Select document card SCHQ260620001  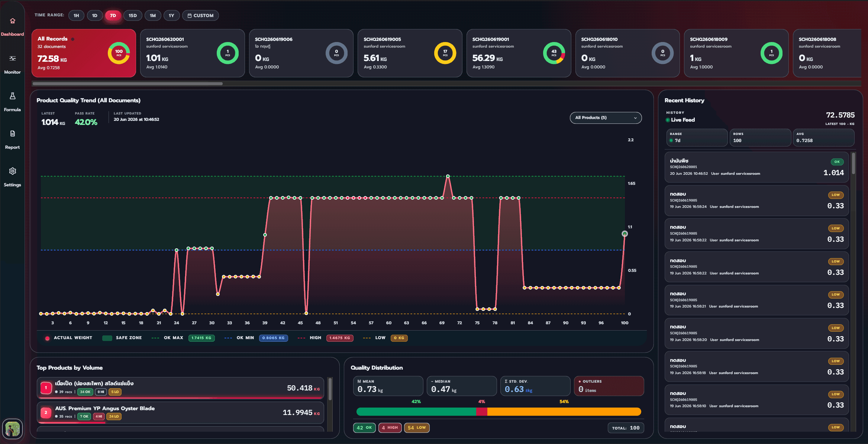192,53
